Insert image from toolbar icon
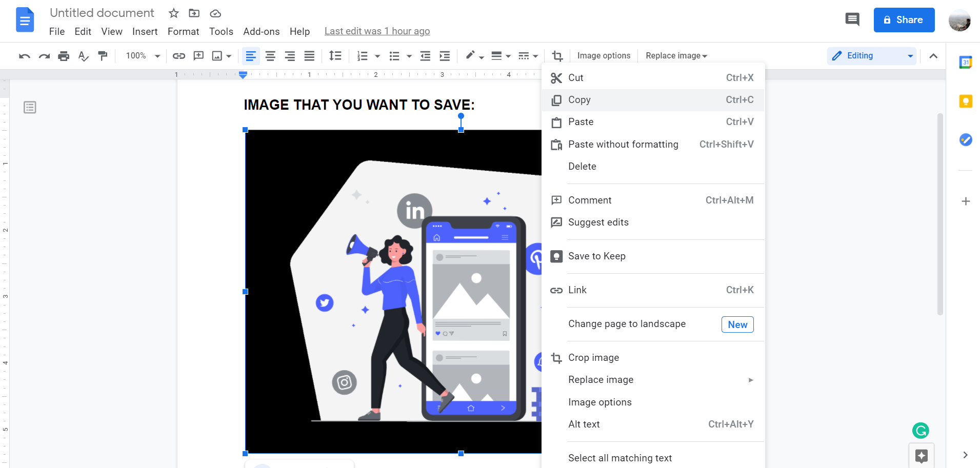980x468 pixels. pos(217,56)
